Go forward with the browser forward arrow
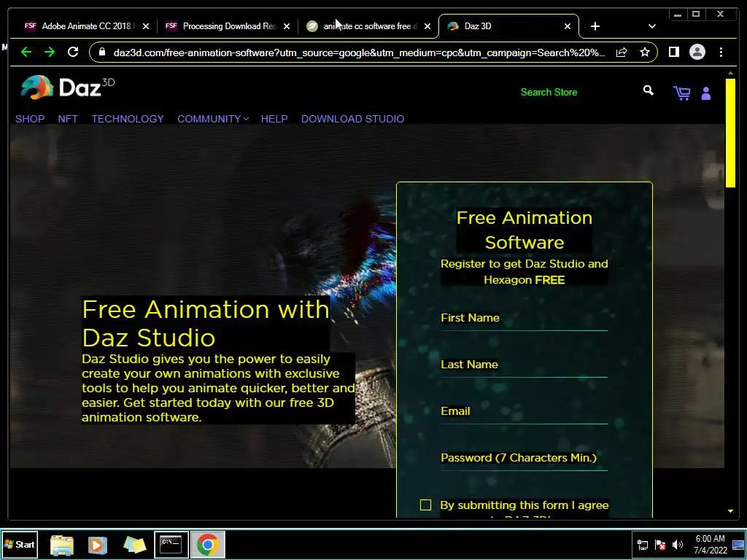This screenshot has height=560, width=747. point(50,52)
